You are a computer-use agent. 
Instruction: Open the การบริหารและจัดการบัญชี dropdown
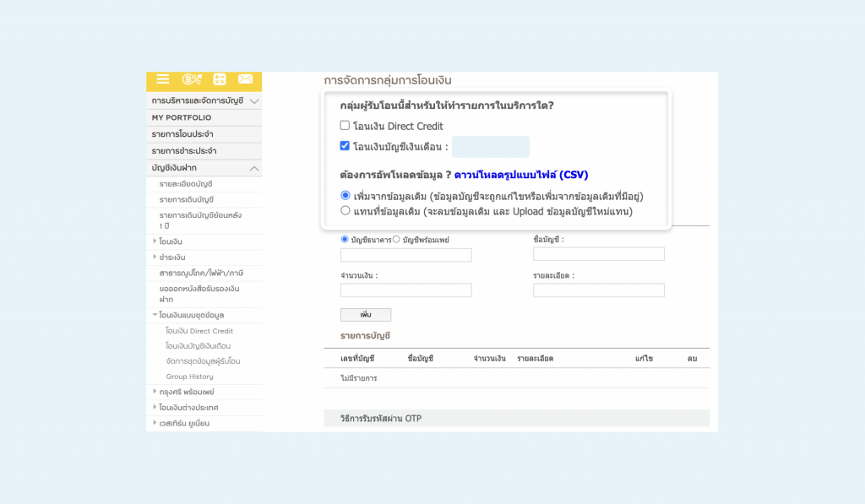point(204,100)
